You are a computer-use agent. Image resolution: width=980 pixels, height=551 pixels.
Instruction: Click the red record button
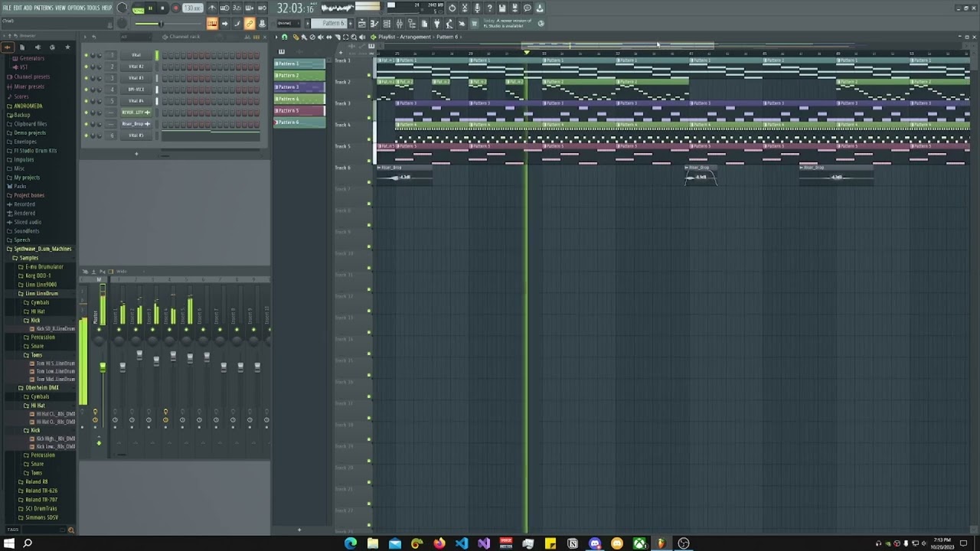(175, 8)
